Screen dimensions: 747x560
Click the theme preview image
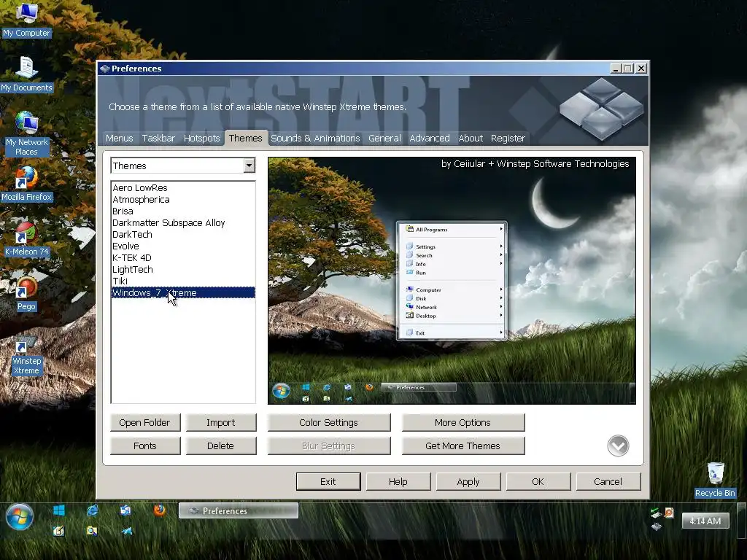tap(452, 281)
